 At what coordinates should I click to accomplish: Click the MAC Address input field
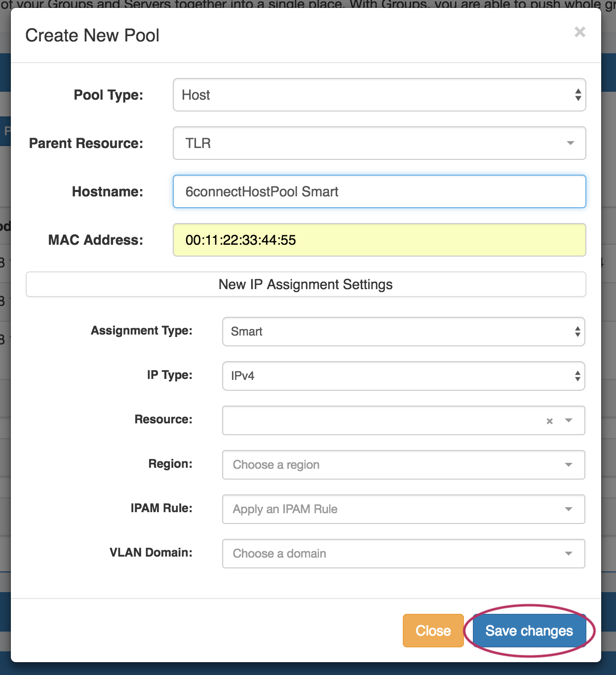click(379, 240)
